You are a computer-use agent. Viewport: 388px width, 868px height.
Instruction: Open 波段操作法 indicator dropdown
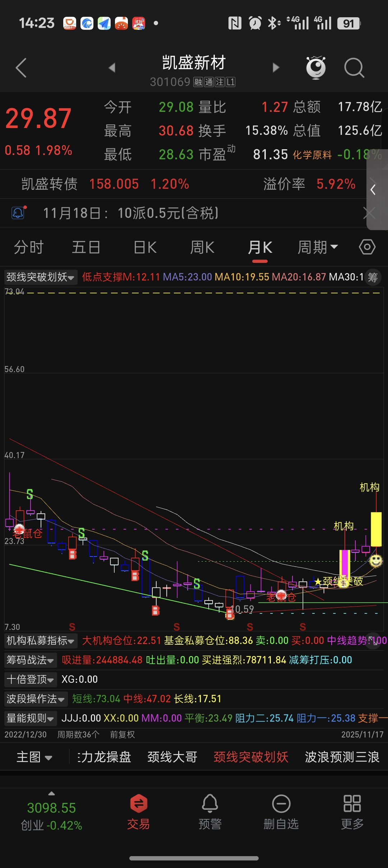pos(36,699)
